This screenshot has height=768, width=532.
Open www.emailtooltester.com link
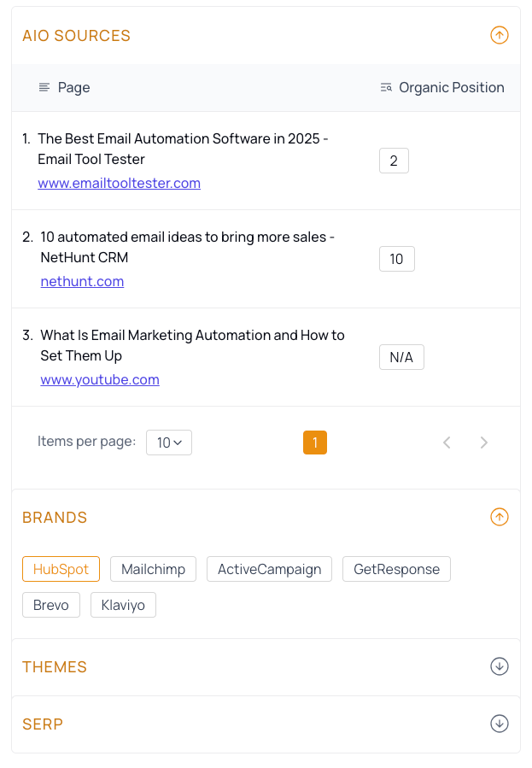tap(119, 183)
